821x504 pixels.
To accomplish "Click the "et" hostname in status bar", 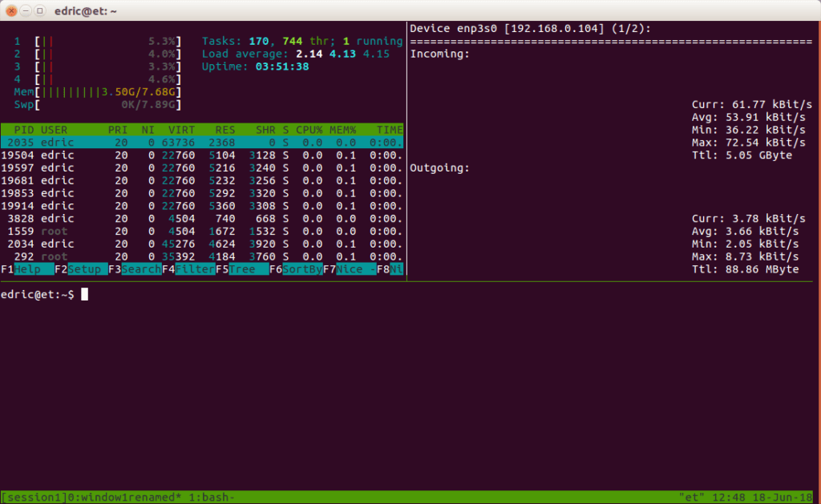I will tap(692, 498).
